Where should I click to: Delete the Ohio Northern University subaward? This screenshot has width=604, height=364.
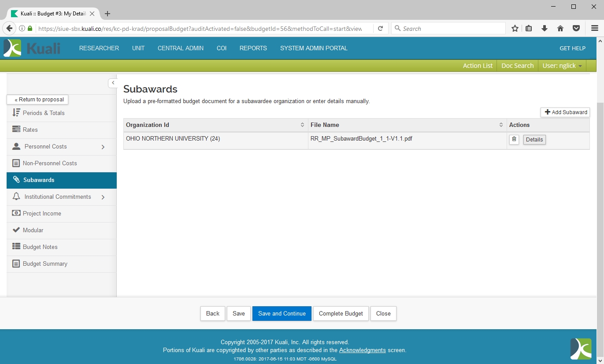click(514, 140)
